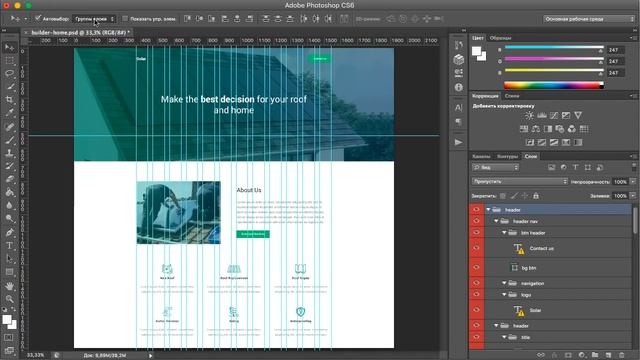Toggle lock all for the layer
640x360 pixels.
coord(536,196)
